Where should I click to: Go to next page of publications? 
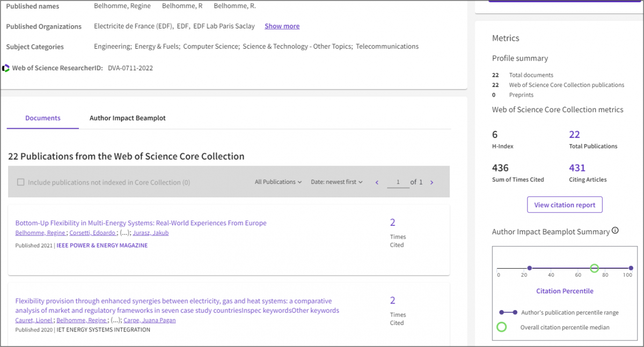click(432, 182)
